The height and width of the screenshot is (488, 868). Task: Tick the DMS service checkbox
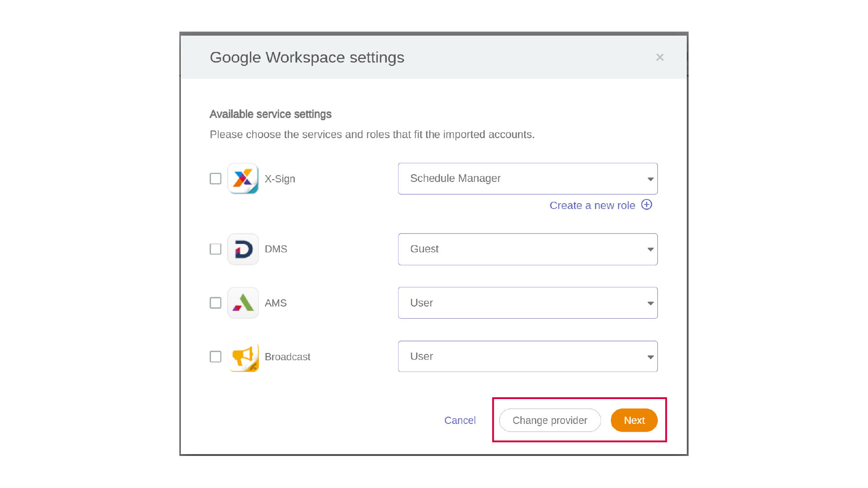(216, 249)
